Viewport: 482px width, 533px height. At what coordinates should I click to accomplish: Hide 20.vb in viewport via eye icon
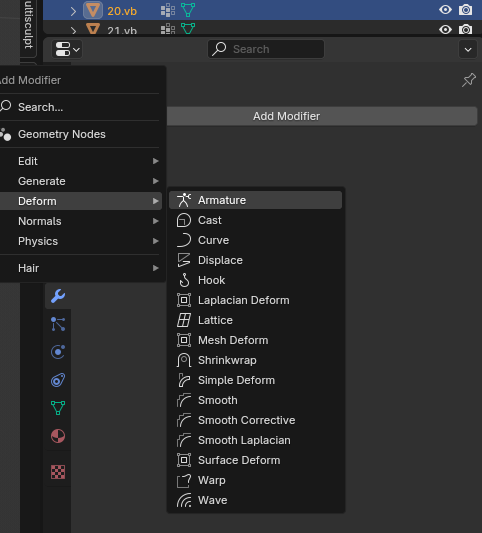445,10
